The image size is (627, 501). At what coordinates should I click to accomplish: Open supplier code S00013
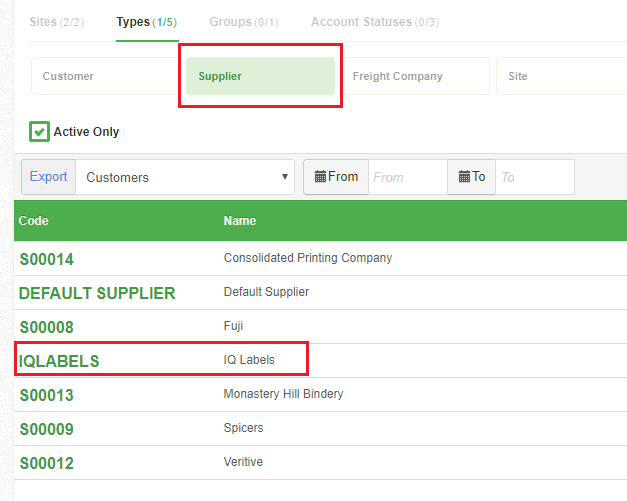click(47, 395)
